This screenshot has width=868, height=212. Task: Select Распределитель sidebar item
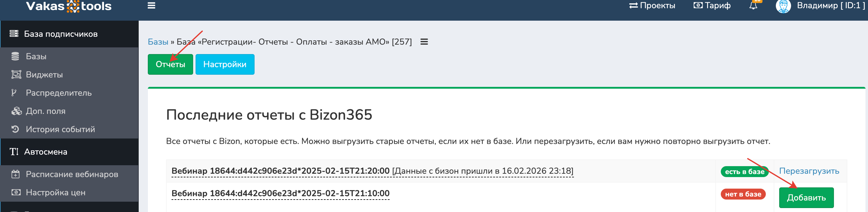pyautogui.click(x=59, y=93)
